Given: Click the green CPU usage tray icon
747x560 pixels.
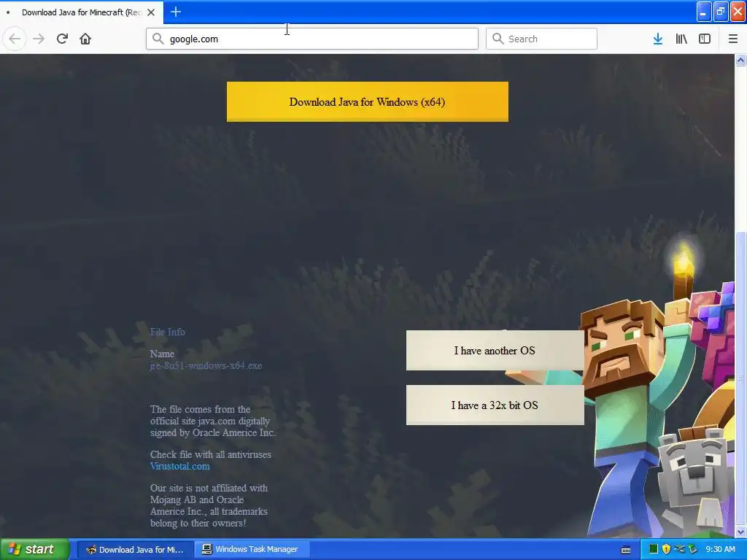Looking at the screenshot, I should coord(653,549).
